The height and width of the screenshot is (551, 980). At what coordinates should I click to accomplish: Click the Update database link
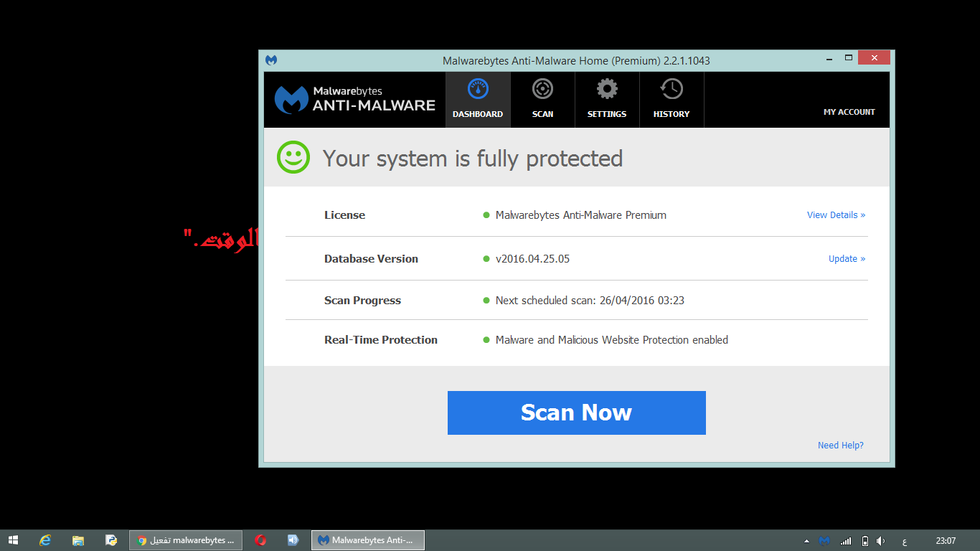[x=847, y=259]
